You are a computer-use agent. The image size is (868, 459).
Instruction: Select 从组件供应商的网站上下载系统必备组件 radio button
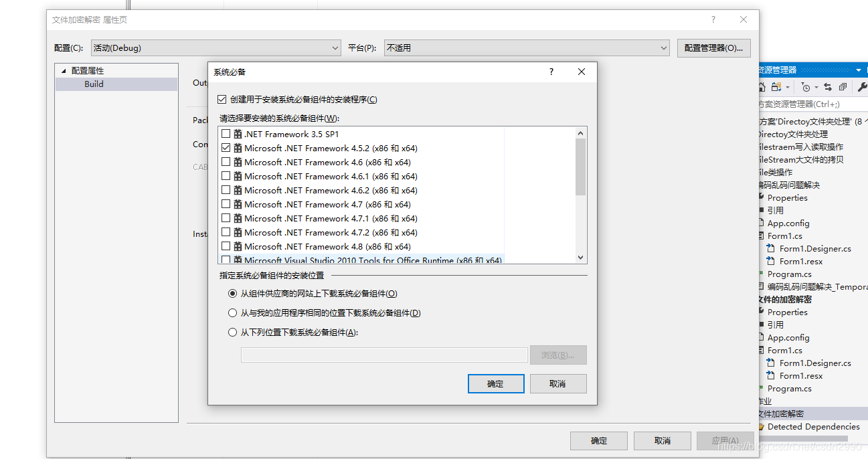[x=233, y=293]
